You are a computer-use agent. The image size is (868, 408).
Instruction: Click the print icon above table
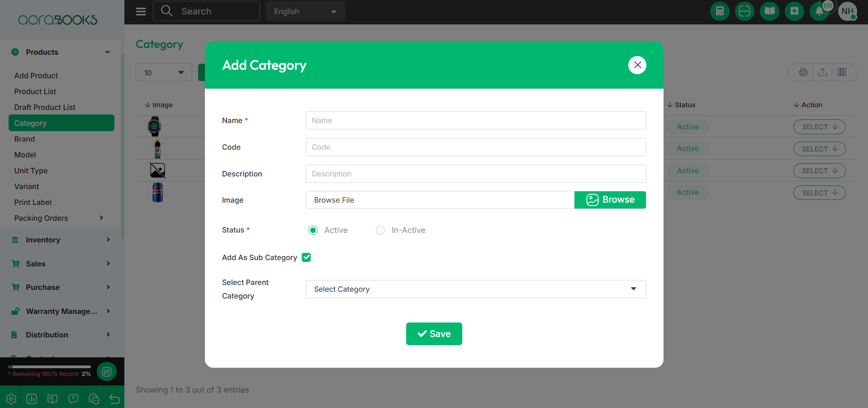(803, 72)
